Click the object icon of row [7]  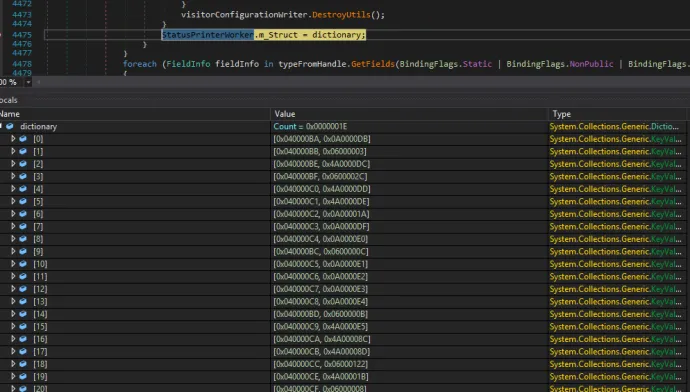pos(23,226)
